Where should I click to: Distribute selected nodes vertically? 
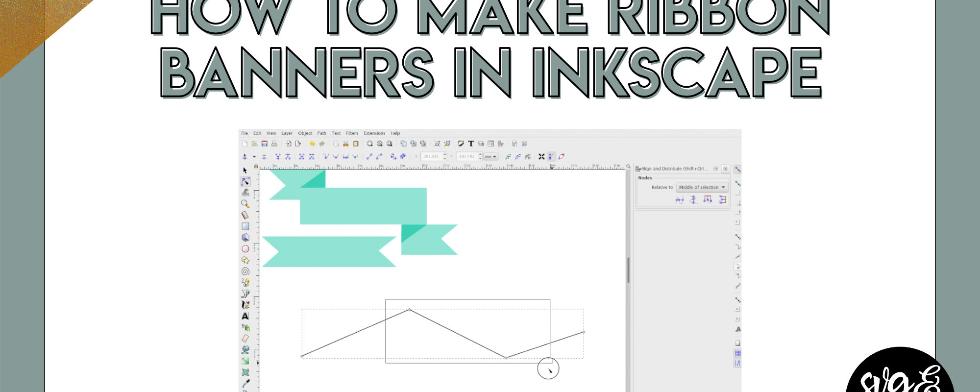point(722,199)
